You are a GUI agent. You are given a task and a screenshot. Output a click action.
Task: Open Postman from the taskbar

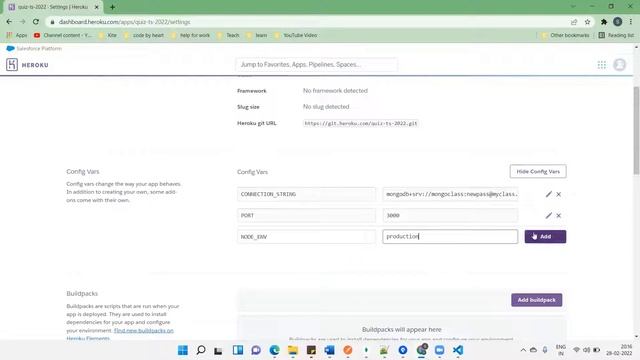348,350
